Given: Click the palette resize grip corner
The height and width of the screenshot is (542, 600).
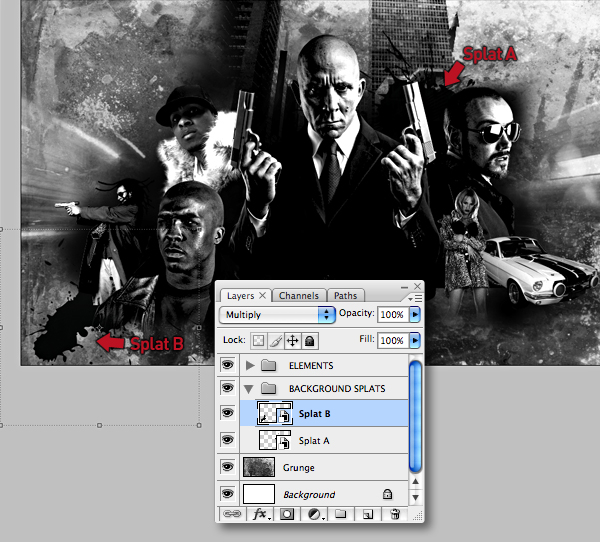Looking at the screenshot, I should click(x=418, y=516).
